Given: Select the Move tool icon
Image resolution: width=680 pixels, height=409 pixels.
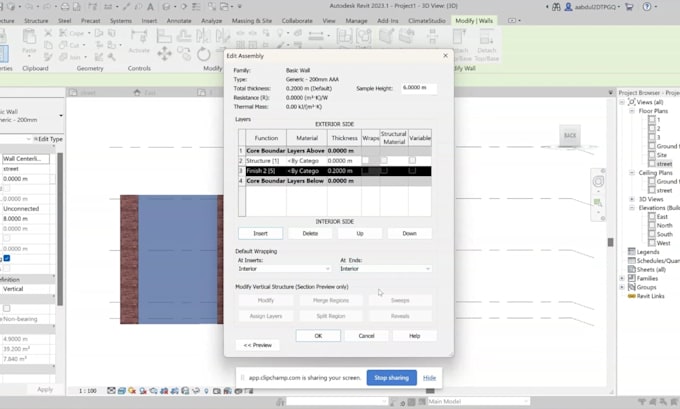Looking at the screenshot, I should [164, 54].
